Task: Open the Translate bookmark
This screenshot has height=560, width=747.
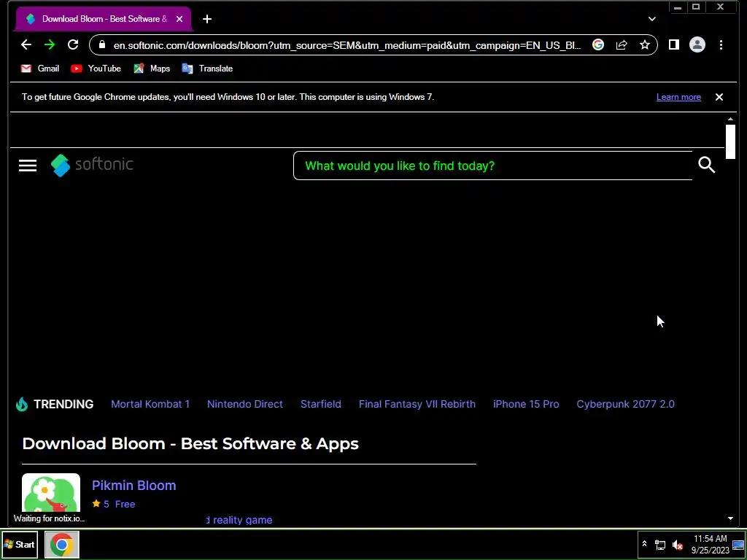Action: 207,69
